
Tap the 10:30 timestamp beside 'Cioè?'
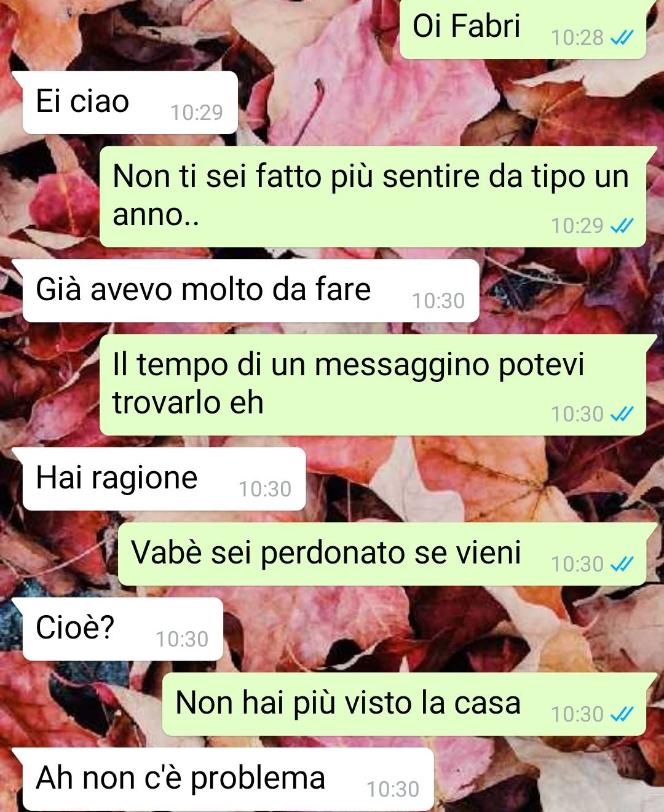tap(182, 639)
